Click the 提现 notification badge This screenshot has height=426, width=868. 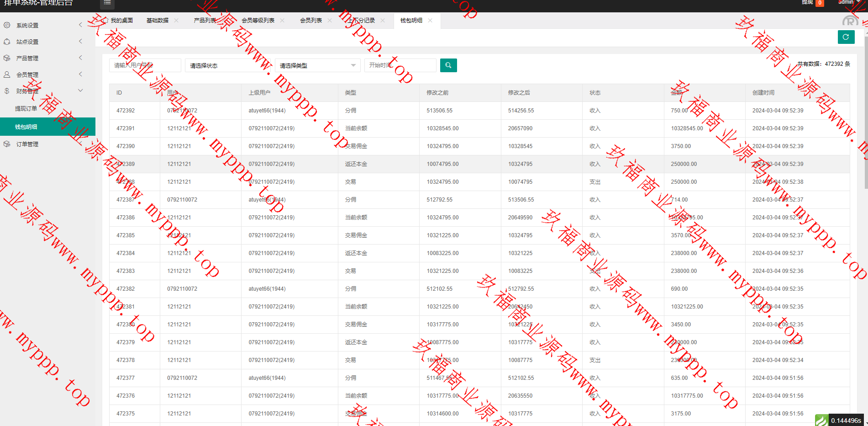[x=820, y=3]
